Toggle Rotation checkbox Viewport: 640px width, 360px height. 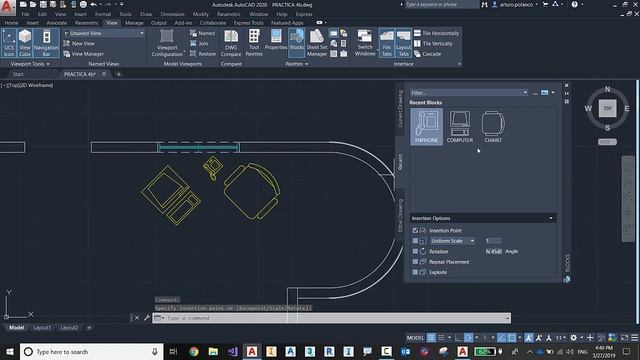[415, 251]
